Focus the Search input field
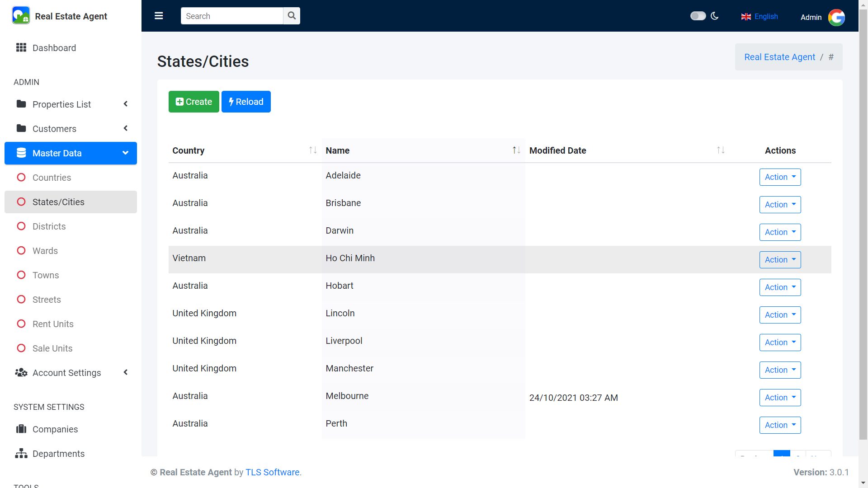The width and height of the screenshot is (868, 488). click(x=232, y=16)
